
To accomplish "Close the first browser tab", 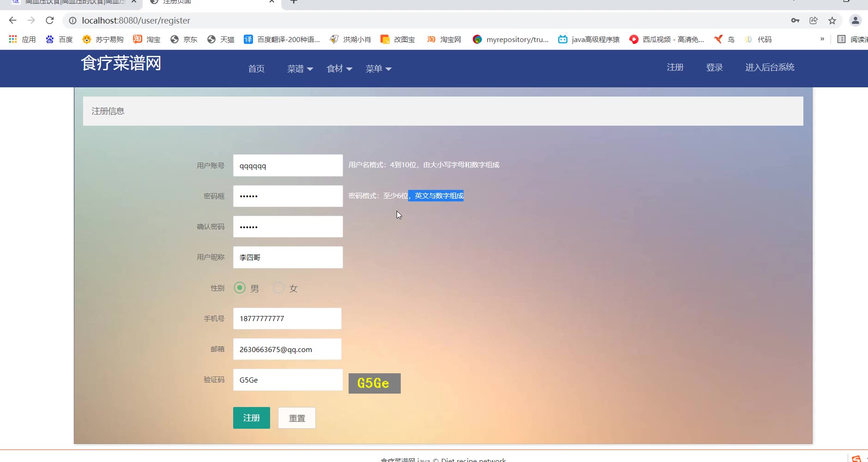I will pos(134,2).
